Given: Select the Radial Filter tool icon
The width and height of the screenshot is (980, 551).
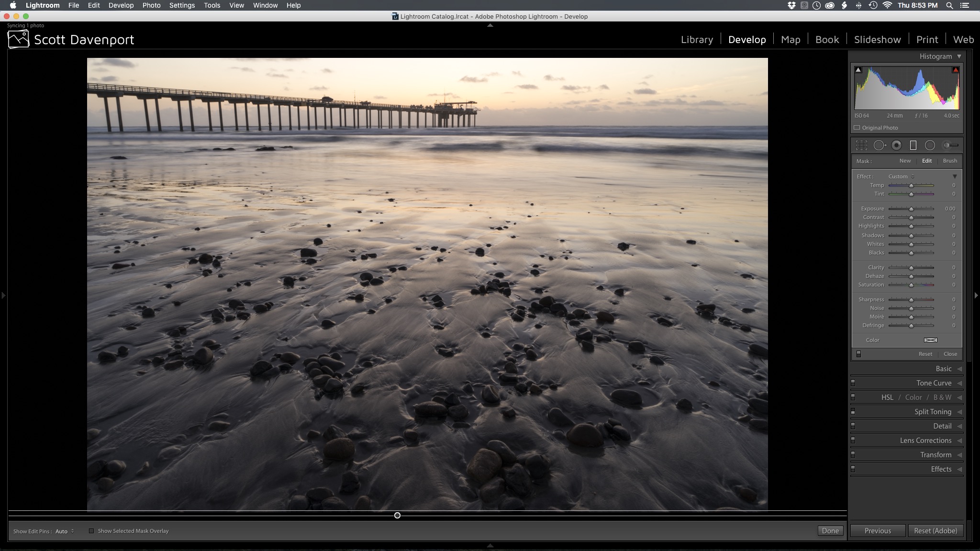Looking at the screenshot, I should coord(930,144).
